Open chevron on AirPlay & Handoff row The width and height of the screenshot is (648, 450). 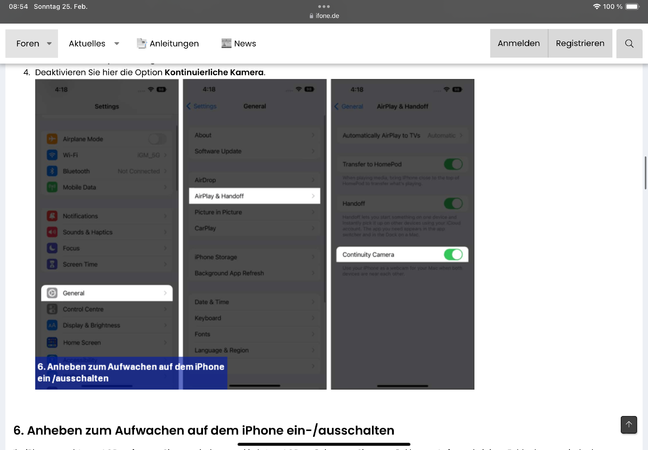click(313, 196)
